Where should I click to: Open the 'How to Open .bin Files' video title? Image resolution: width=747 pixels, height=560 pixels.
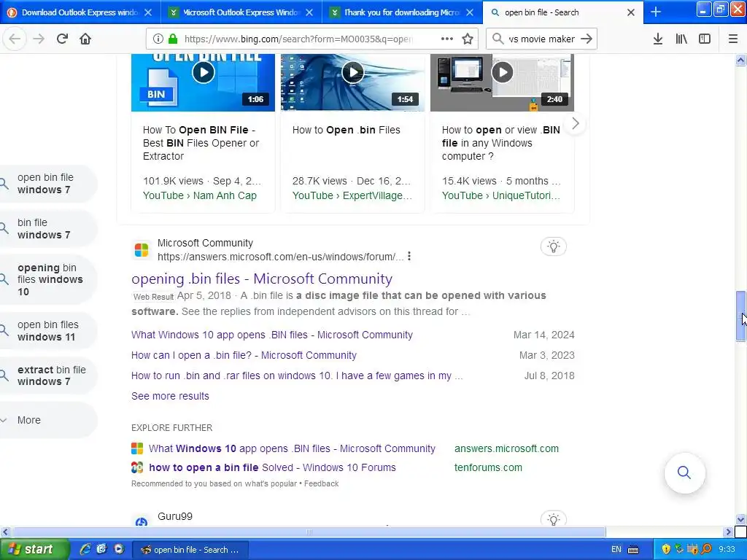tap(346, 130)
